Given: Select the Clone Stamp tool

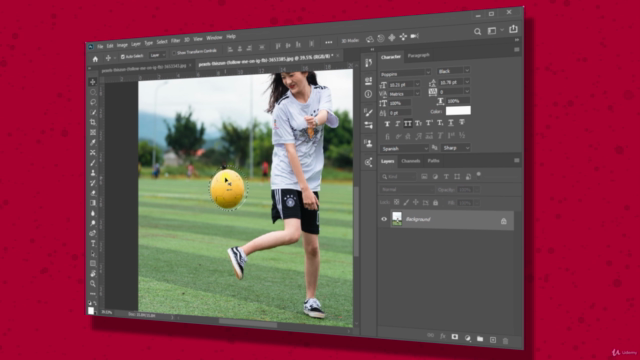Looking at the screenshot, I should tap(93, 173).
